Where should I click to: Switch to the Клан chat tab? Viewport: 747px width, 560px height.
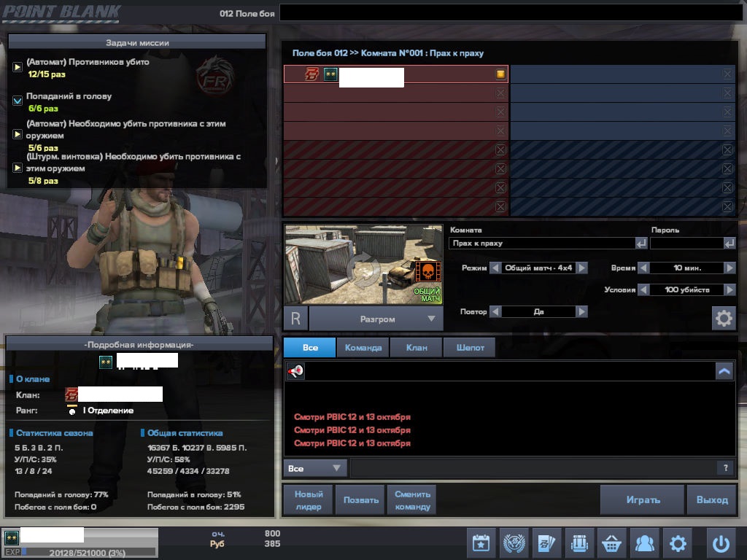[417, 347]
